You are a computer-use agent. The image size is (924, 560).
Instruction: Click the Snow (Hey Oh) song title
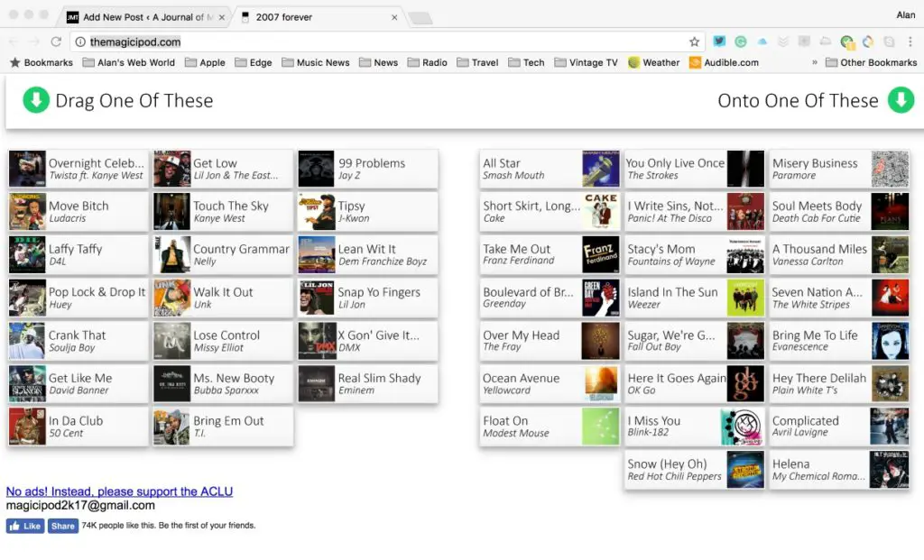click(667, 464)
